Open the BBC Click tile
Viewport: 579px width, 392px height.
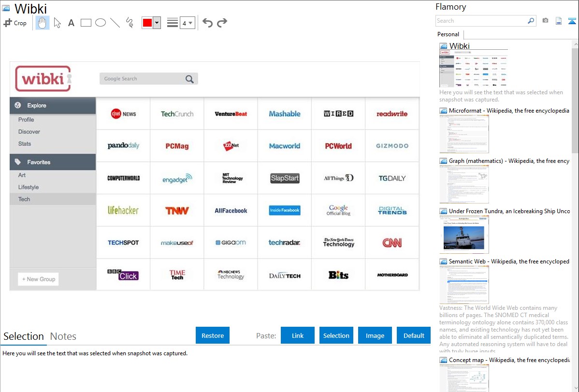click(x=123, y=275)
